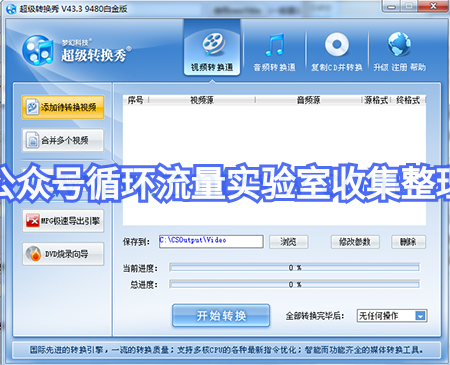This screenshot has width=450, height=365.
Task: Click the globe icon
Action: point(399,44)
